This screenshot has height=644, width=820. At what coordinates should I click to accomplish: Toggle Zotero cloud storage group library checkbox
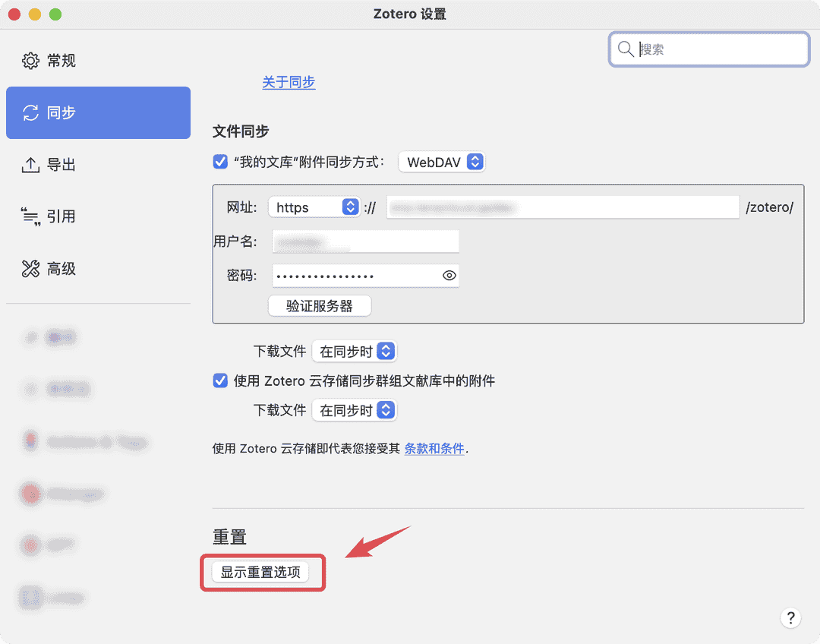(x=221, y=380)
